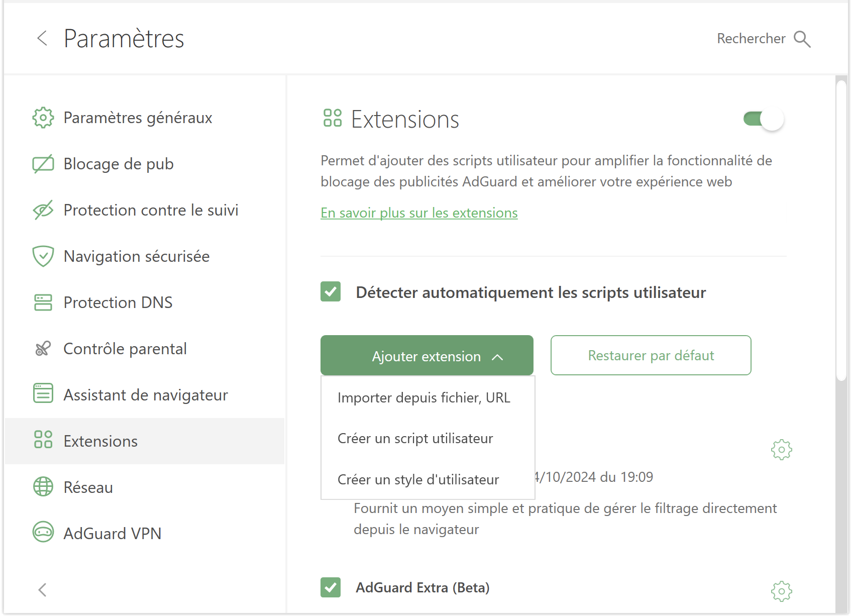This screenshot has width=851, height=616.
Task: Click the magnifier search icon
Action: (x=802, y=39)
